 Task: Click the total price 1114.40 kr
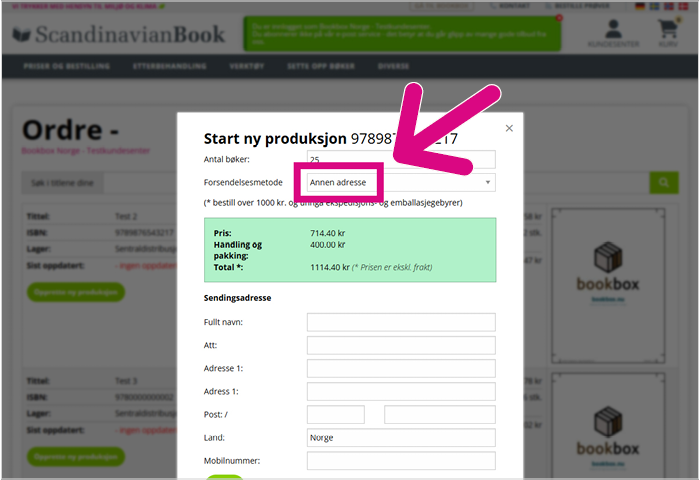tap(329, 267)
